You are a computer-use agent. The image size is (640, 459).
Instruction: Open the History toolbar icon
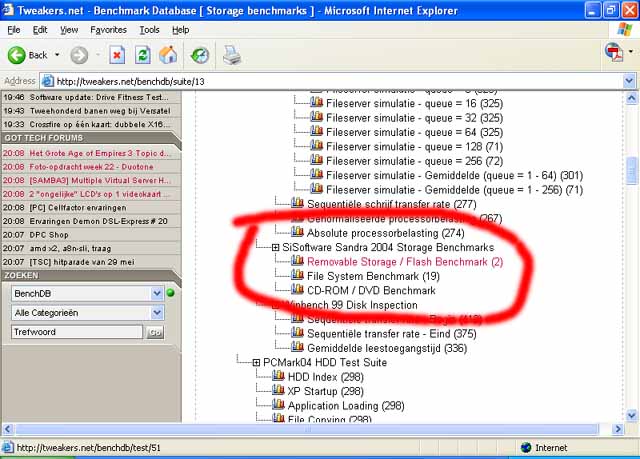tap(200, 55)
